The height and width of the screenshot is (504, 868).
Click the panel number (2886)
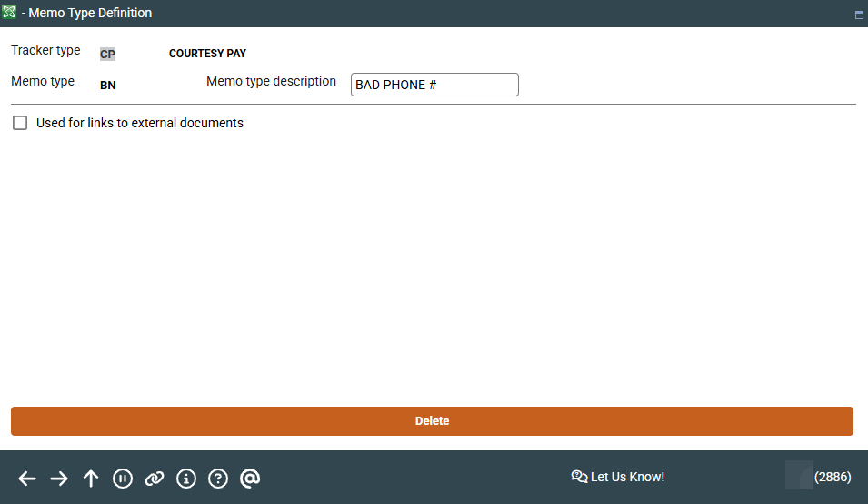[x=833, y=477]
